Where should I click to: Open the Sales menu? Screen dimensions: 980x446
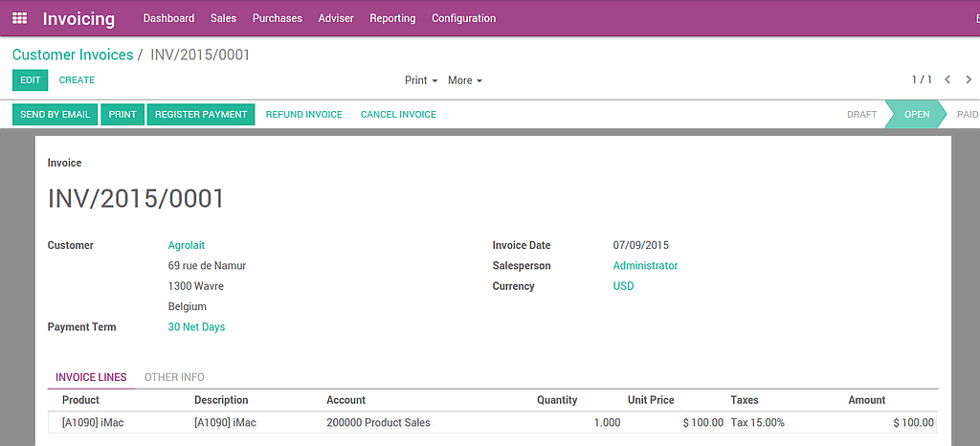click(x=223, y=18)
